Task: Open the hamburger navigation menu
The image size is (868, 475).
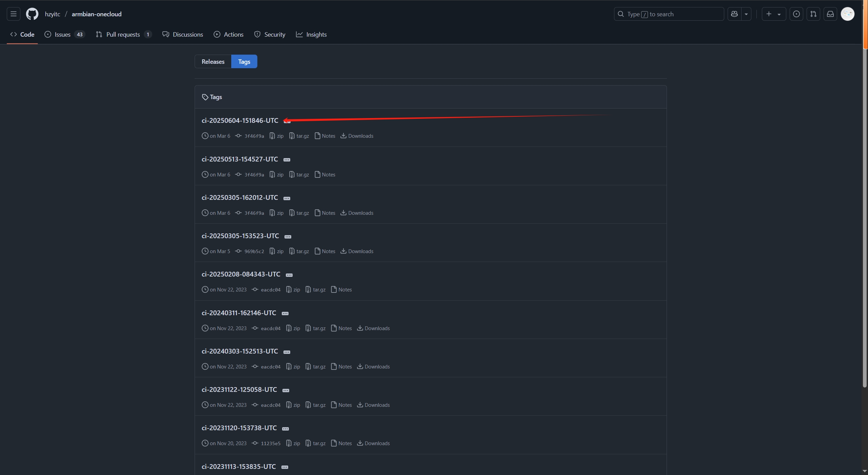Action: click(x=14, y=14)
